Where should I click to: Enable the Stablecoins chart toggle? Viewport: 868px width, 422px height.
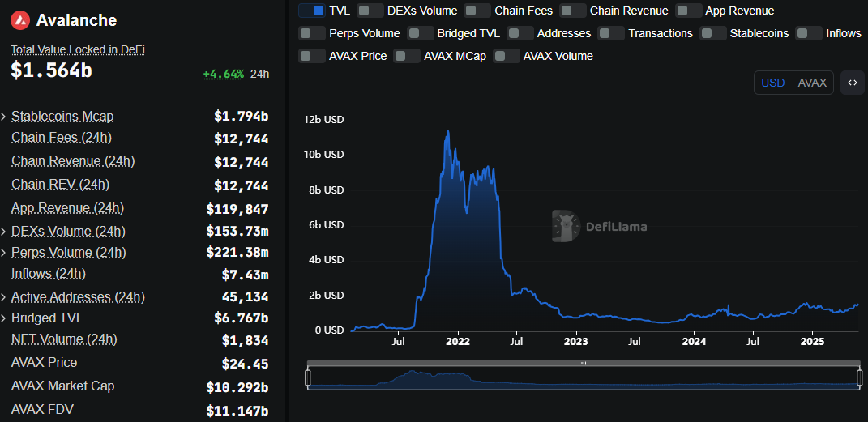pyautogui.click(x=713, y=33)
